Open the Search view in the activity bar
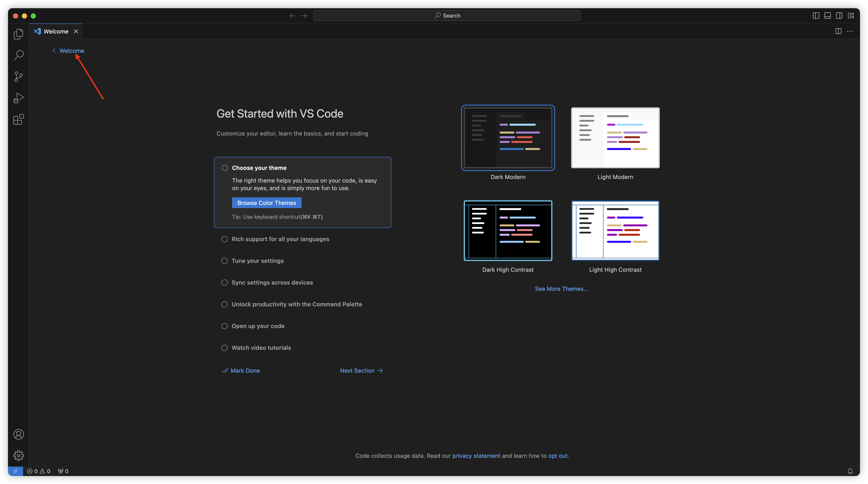Image resolution: width=868 pixels, height=484 pixels. pos(19,55)
